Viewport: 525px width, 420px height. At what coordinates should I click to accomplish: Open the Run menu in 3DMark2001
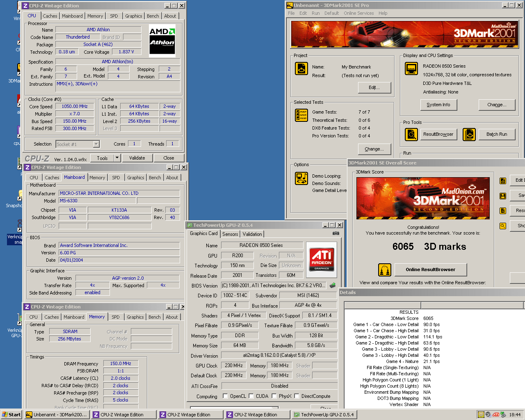[x=315, y=13]
